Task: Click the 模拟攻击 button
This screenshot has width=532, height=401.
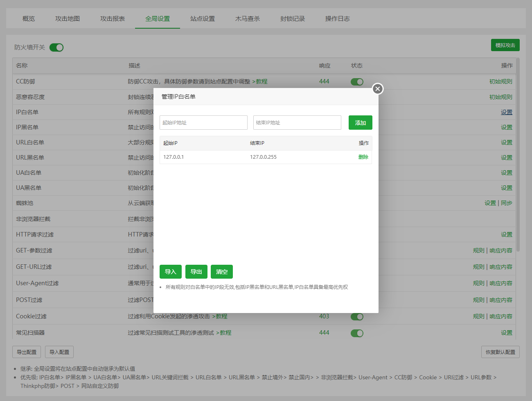Action: coord(505,45)
